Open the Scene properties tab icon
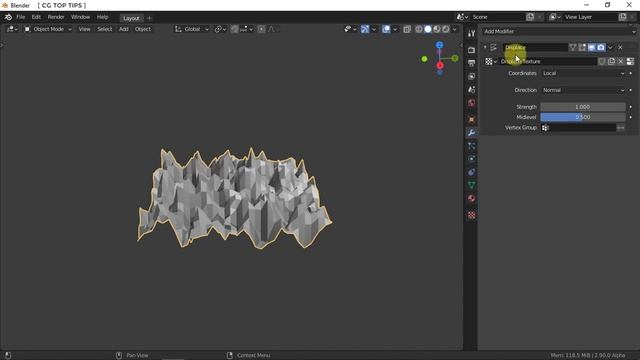 click(471, 89)
